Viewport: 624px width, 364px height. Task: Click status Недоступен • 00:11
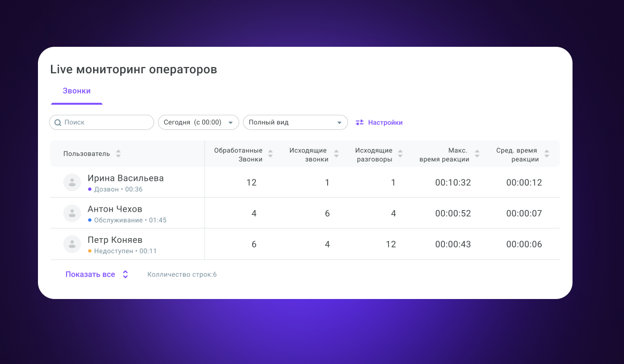click(x=123, y=251)
